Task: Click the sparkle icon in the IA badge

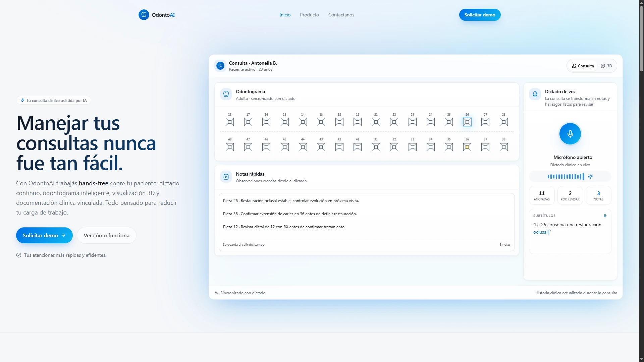Action: coord(22,100)
